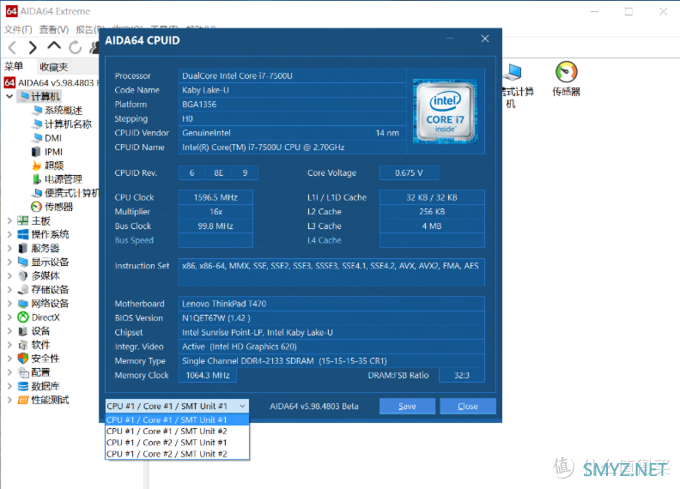Close the AIDA64 CPUID dialog with X
This screenshot has width=680, height=489.
coord(485,39)
